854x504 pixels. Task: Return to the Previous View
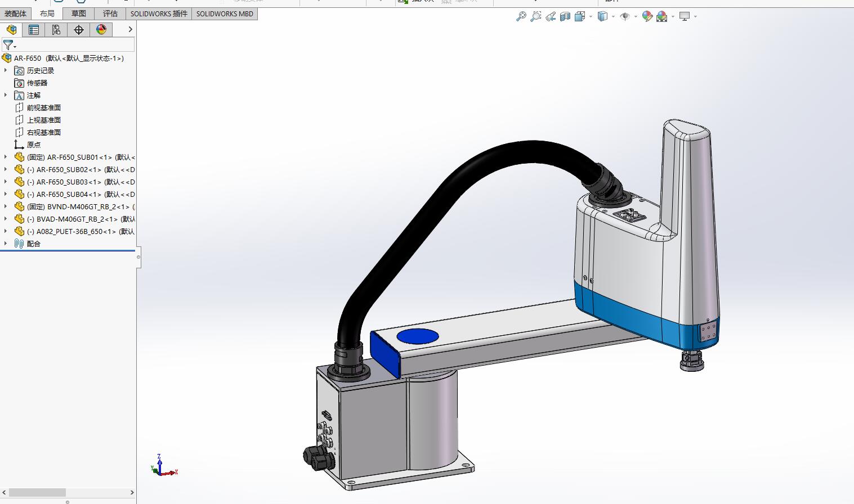coord(551,16)
